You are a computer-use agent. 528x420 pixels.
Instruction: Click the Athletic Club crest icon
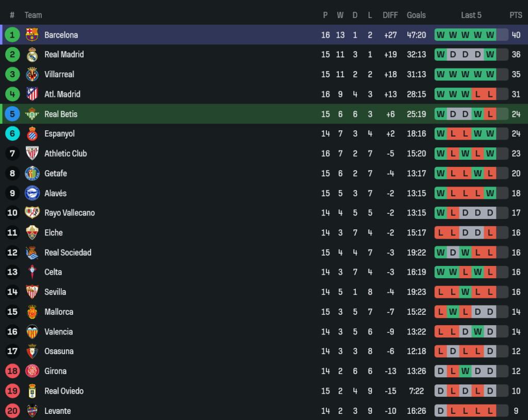pyautogui.click(x=32, y=154)
